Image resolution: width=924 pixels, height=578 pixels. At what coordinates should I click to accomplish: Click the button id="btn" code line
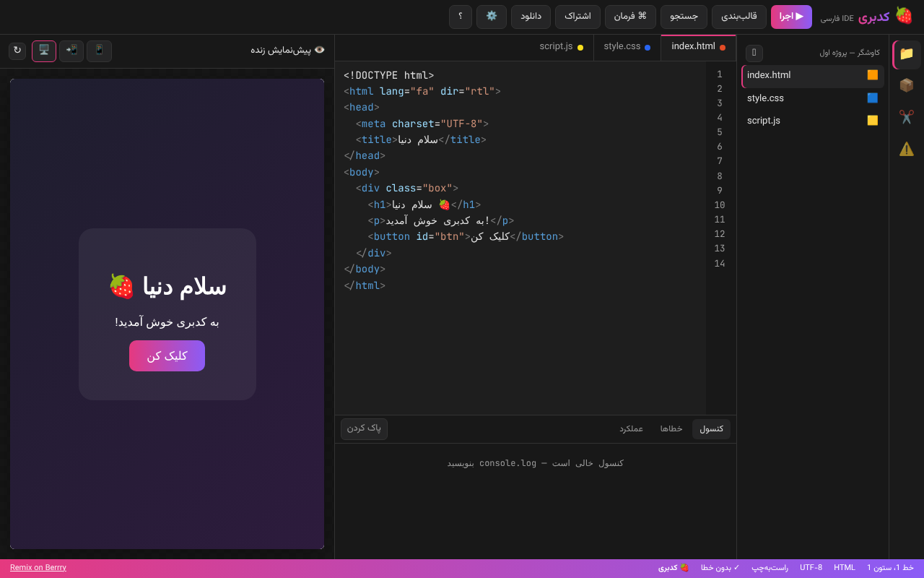tap(466, 236)
